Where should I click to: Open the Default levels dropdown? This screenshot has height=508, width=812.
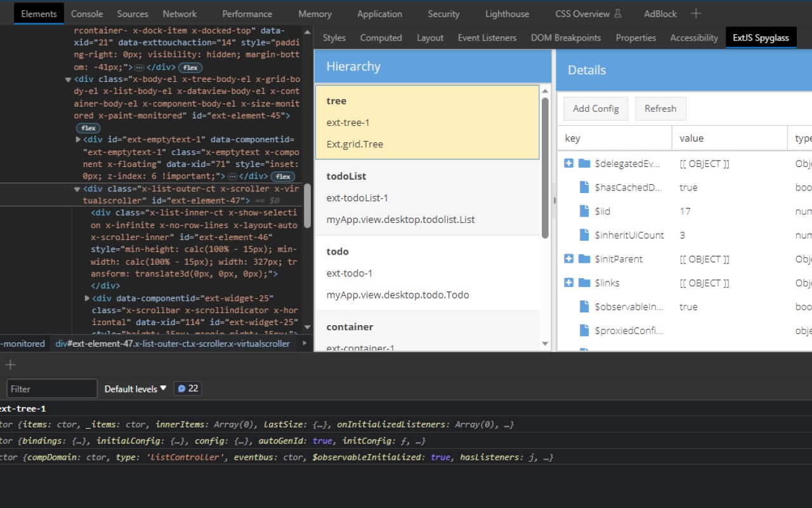coord(135,389)
